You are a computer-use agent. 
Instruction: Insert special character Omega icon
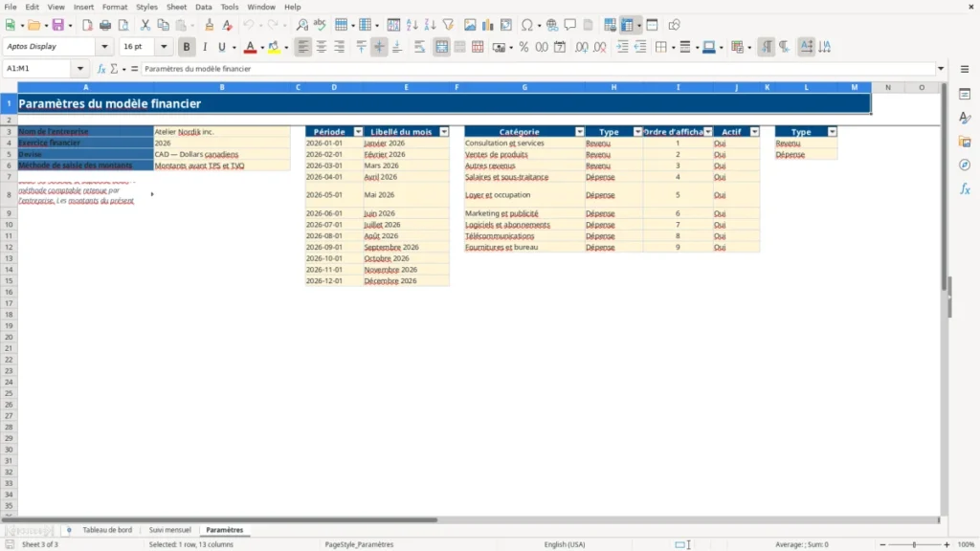point(527,25)
